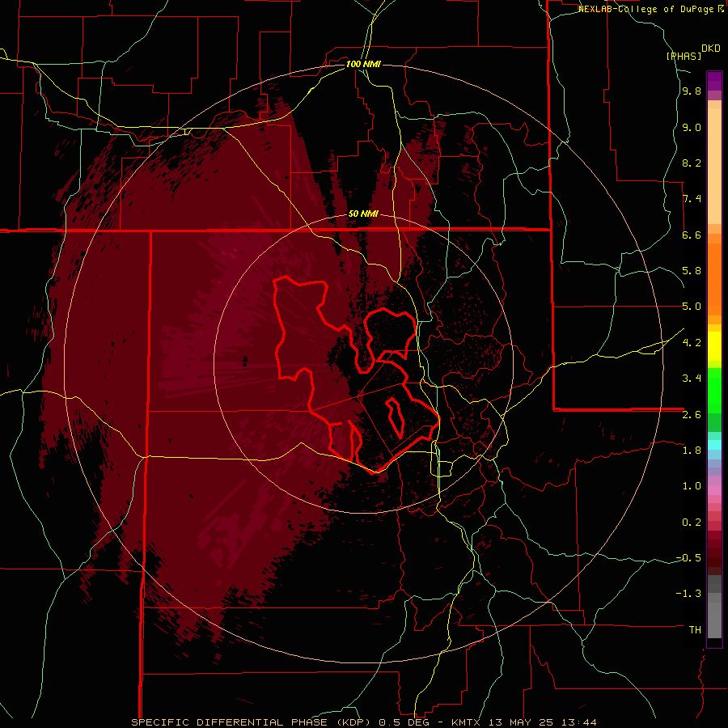Click the 1.0 value on the color scale
This screenshot has width=728, height=728.
point(692,486)
